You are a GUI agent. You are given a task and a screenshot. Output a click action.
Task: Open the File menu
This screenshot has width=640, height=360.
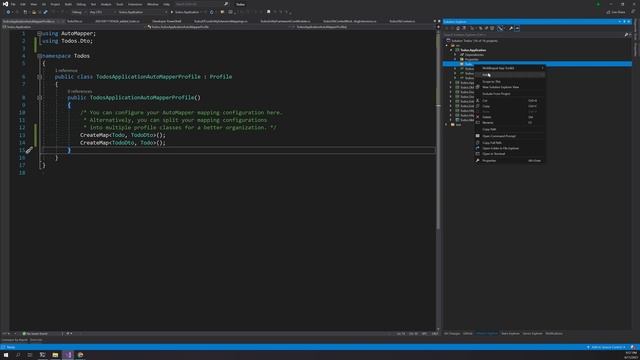click(13, 4)
